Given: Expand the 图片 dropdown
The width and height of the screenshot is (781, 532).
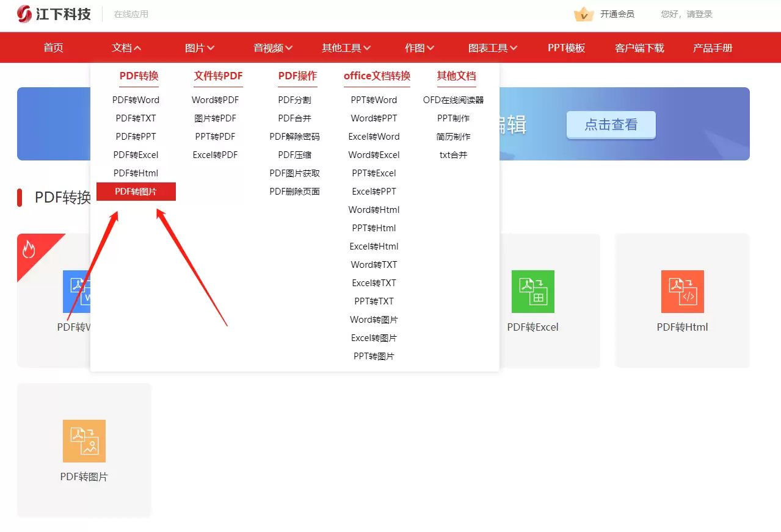Looking at the screenshot, I should (x=199, y=47).
